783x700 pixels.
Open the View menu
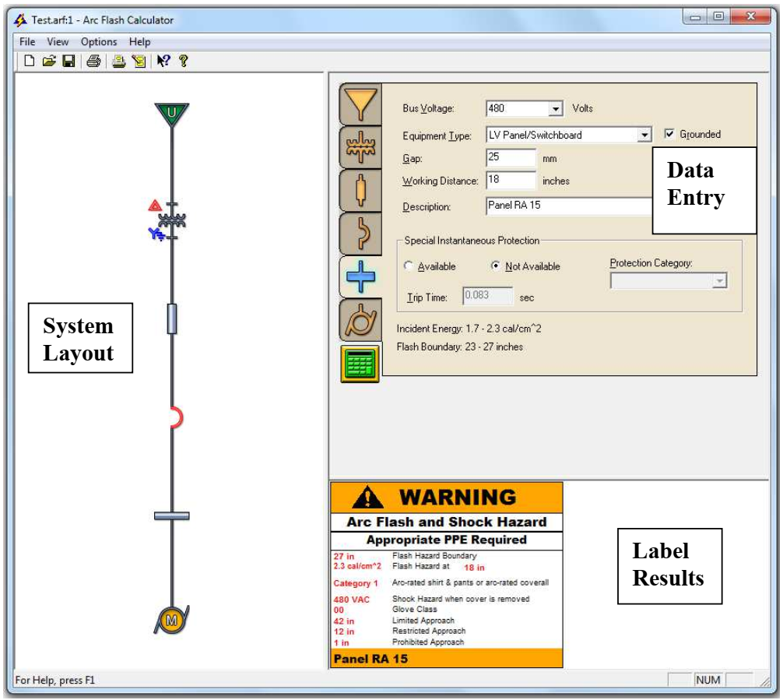[58, 41]
